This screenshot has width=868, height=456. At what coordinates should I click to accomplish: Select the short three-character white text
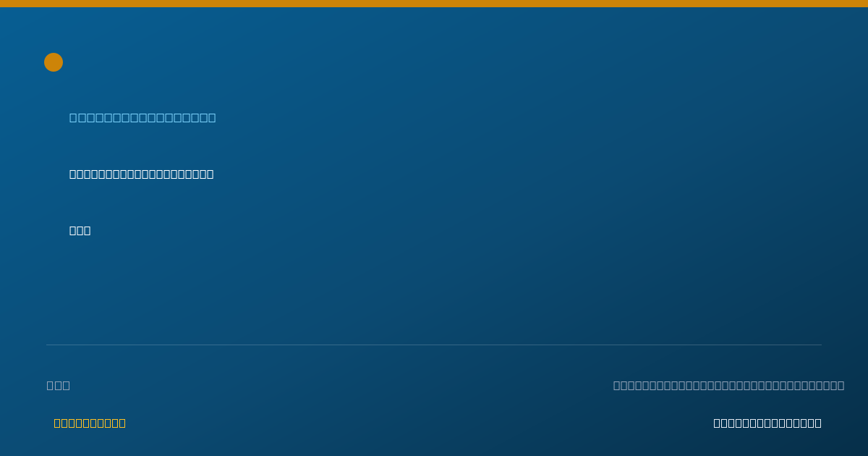click(80, 230)
